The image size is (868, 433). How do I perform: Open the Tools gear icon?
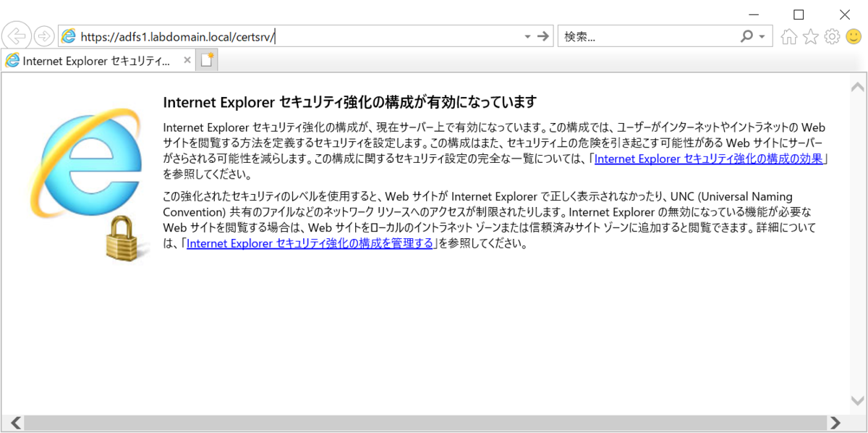pyautogui.click(x=833, y=36)
